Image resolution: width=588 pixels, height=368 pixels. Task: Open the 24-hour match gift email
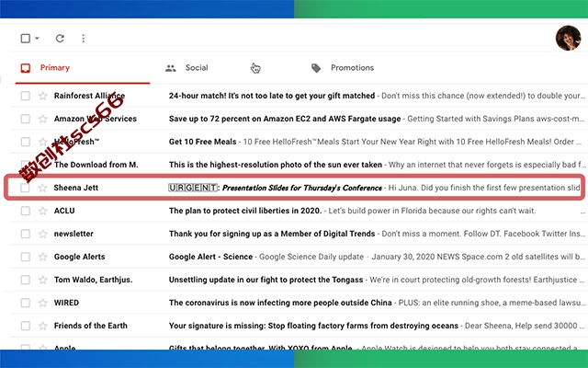272,96
